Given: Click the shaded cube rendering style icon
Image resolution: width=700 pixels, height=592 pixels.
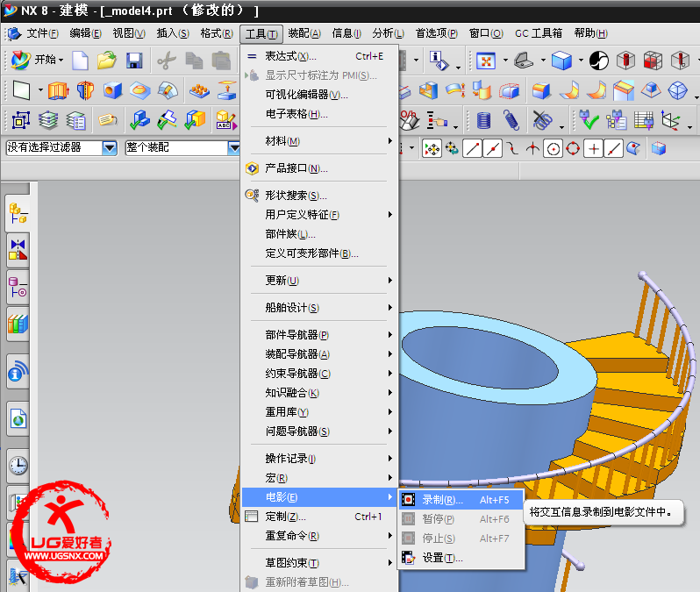Looking at the screenshot, I should 561,61.
